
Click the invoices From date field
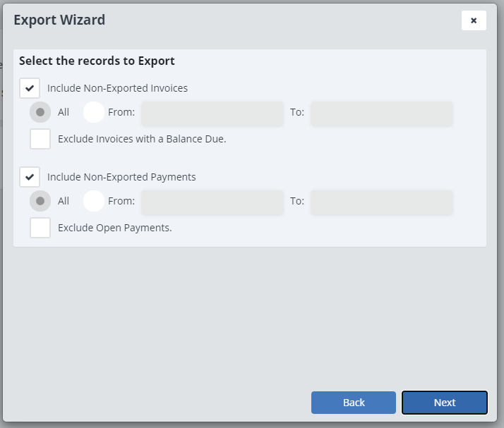212,113
